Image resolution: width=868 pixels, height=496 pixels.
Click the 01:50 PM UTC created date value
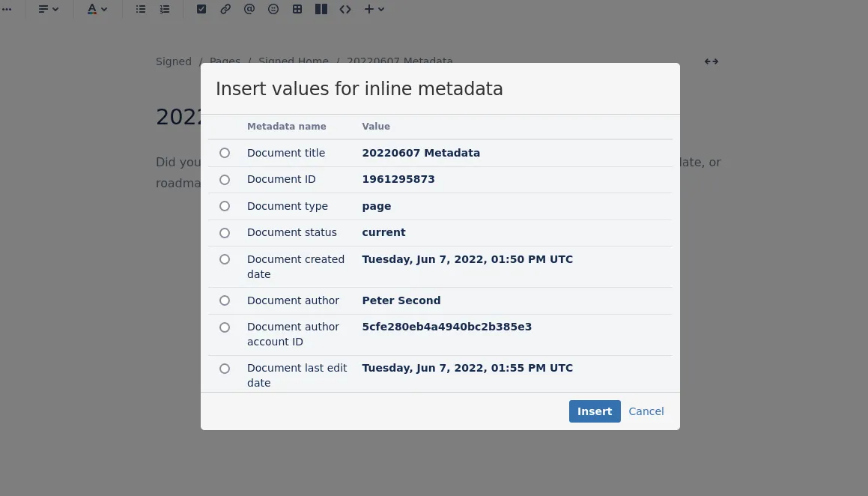(467, 259)
